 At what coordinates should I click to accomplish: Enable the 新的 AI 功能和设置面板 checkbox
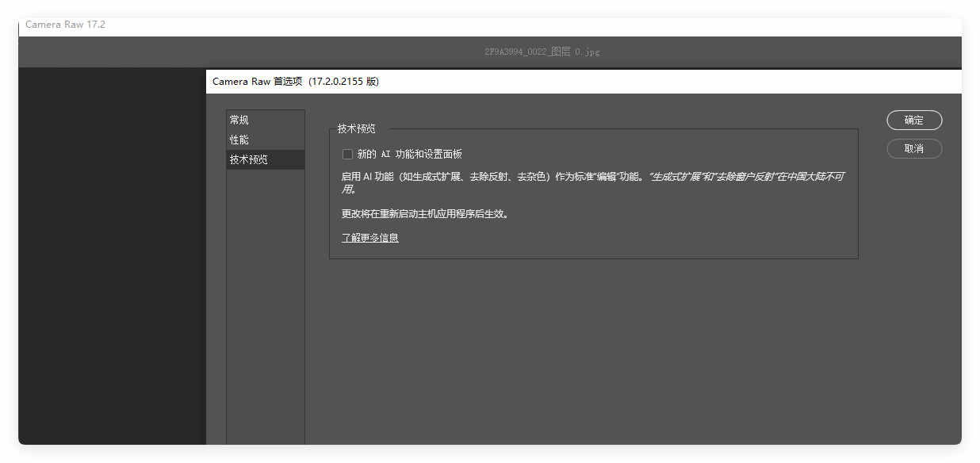point(347,155)
